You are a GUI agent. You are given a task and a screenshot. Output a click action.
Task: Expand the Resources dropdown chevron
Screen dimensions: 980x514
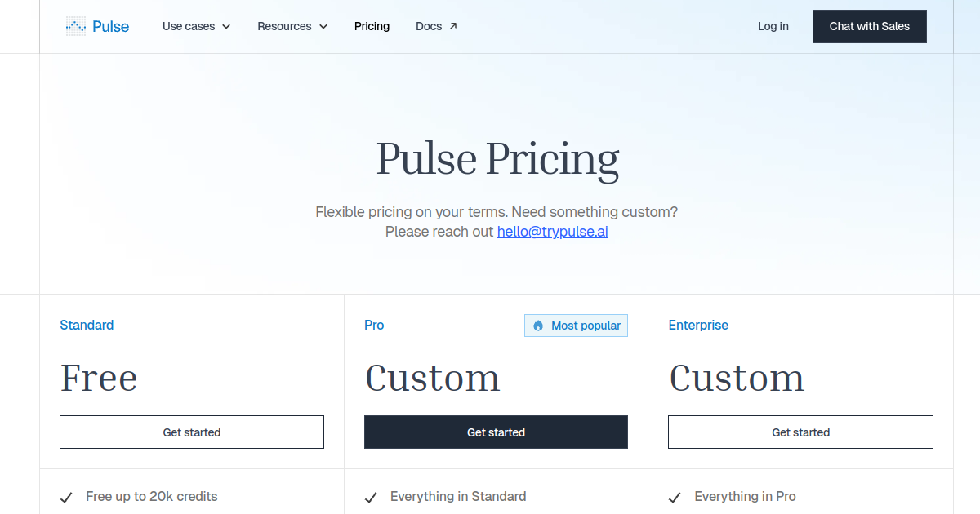tap(323, 27)
